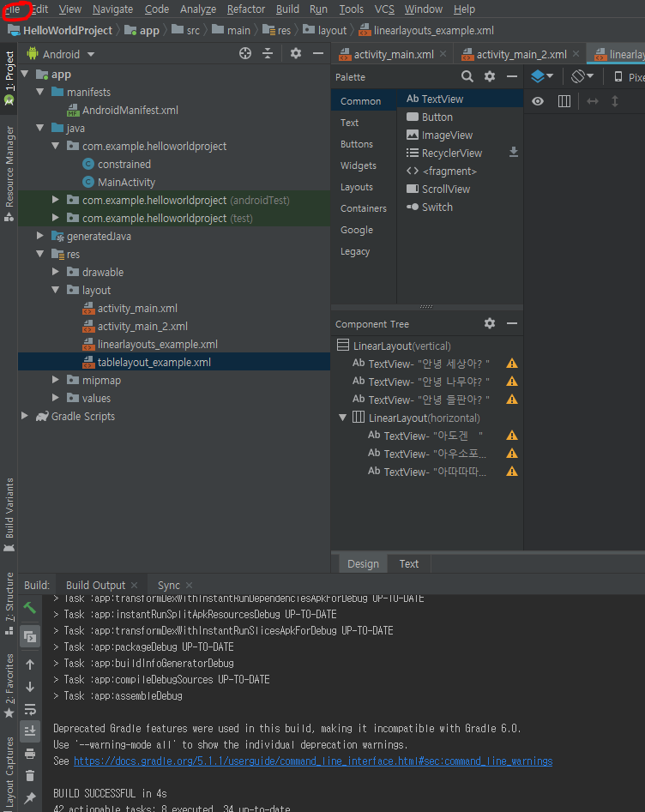The height and width of the screenshot is (812, 645).
Task: Click the build hammer icon
Action: click(x=30, y=608)
